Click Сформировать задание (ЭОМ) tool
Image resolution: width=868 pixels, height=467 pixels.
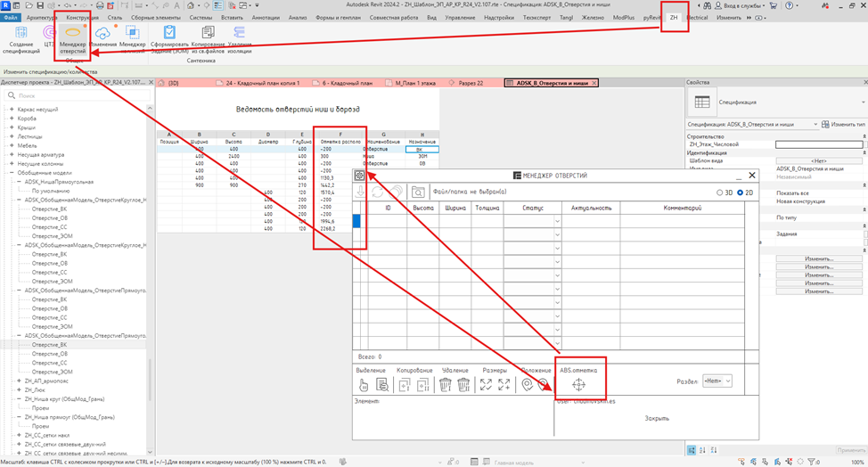pyautogui.click(x=170, y=39)
